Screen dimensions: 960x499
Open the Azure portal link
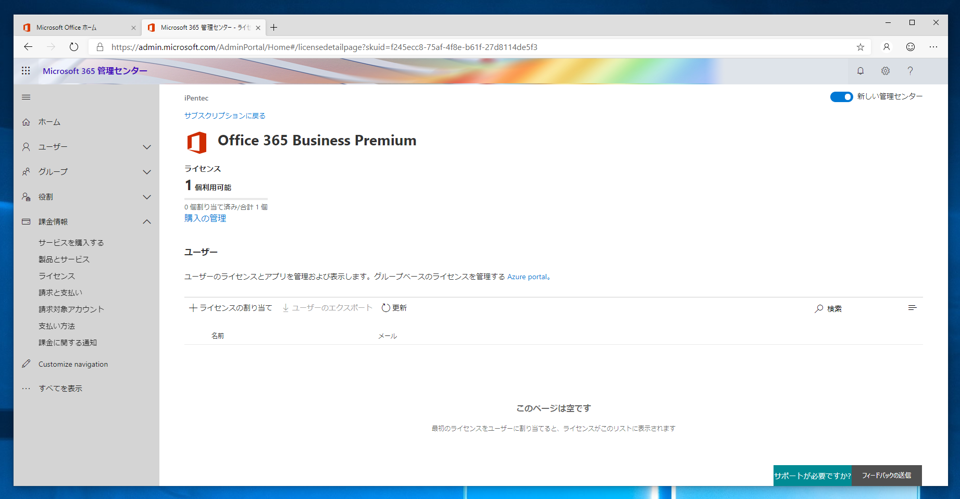coord(527,277)
